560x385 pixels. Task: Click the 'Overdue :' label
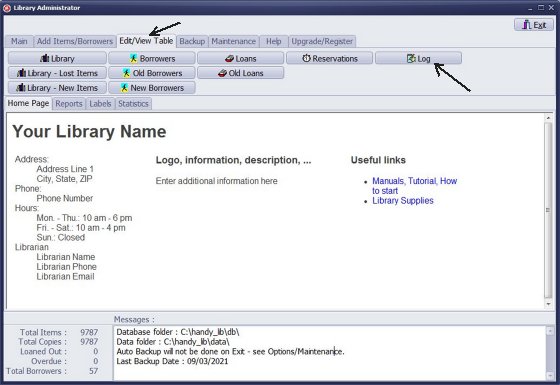pyautogui.click(x=49, y=361)
